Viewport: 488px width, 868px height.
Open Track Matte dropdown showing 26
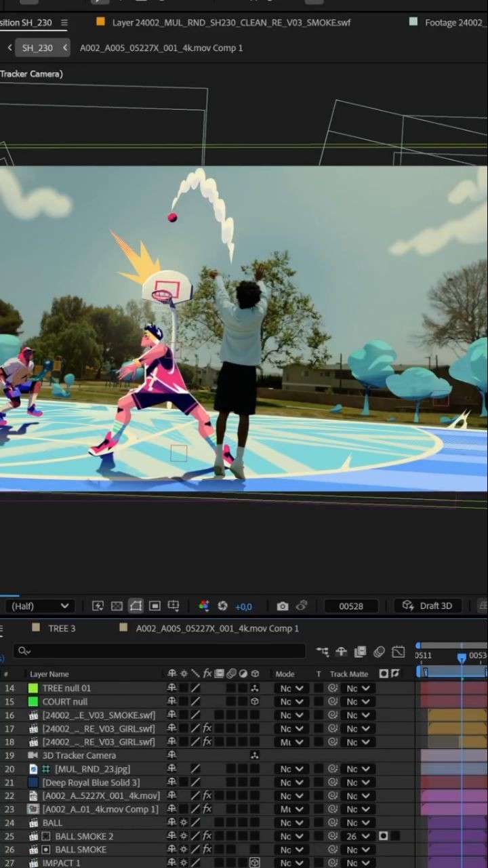click(x=358, y=836)
